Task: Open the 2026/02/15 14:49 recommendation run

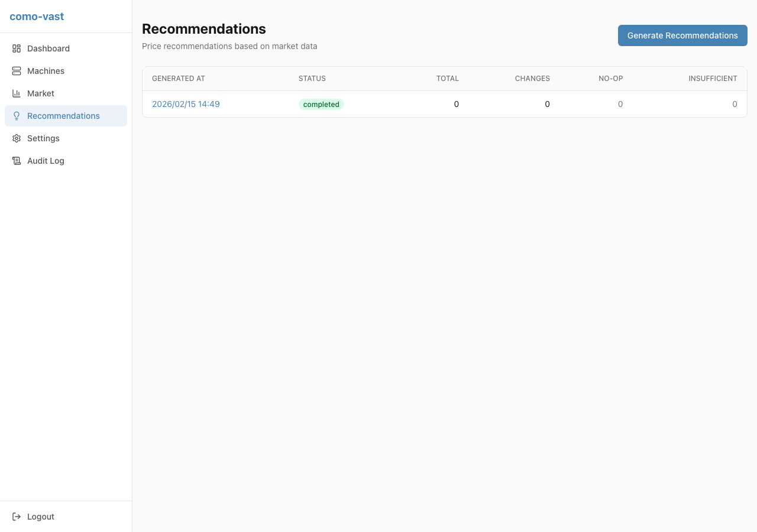Action: (186, 104)
